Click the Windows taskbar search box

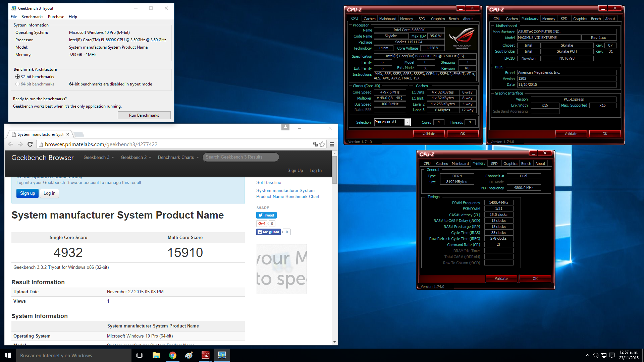74,355
